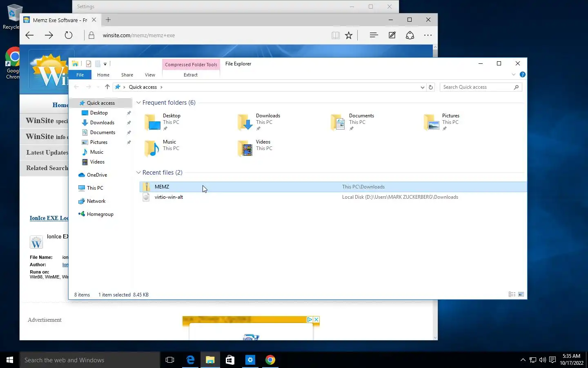Open the Extract ribbon tab

pyautogui.click(x=191, y=75)
